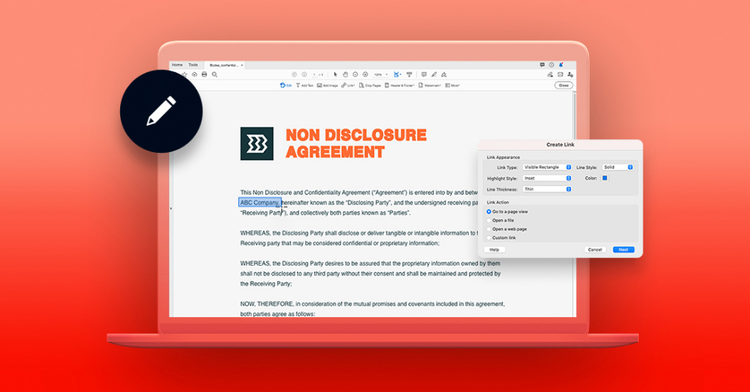Open the Link Type dropdown

[547, 167]
